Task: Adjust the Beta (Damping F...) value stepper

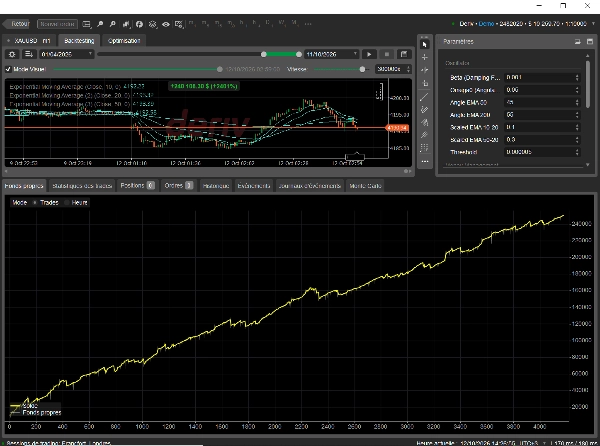Action: (x=577, y=78)
